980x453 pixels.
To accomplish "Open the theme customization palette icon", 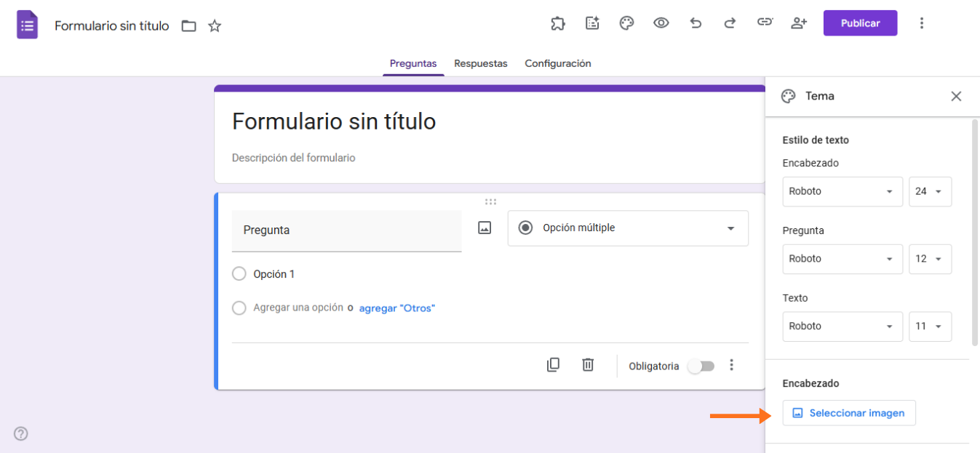I will [626, 23].
